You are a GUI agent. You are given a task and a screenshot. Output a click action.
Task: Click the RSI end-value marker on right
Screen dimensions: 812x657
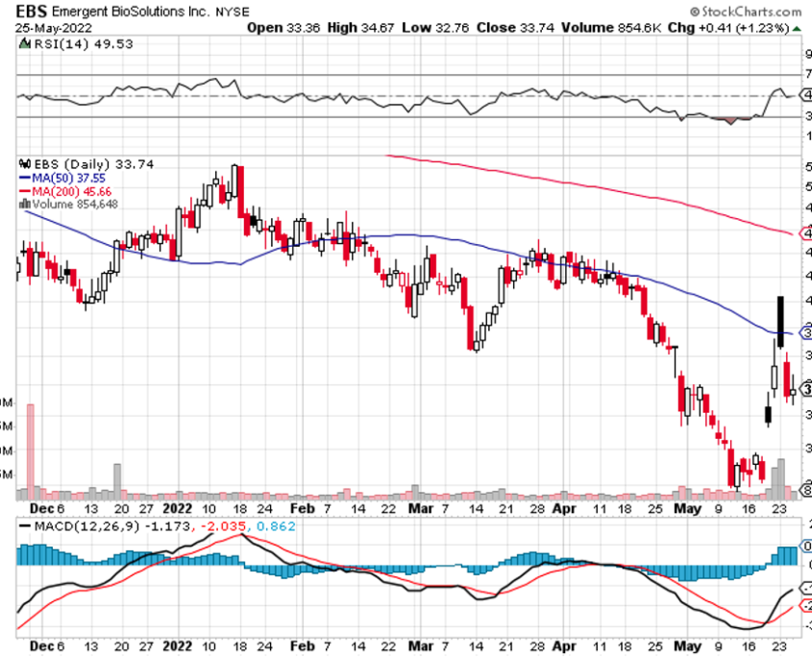(x=804, y=95)
